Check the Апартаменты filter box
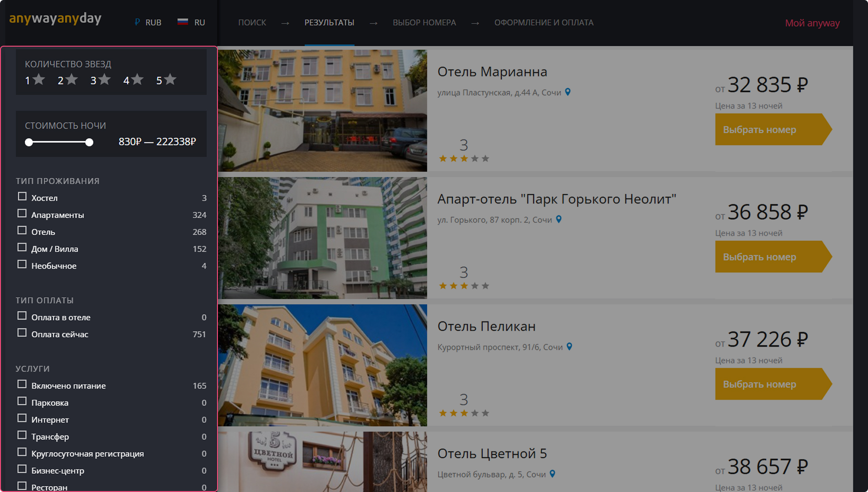868x492 pixels. [22, 214]
